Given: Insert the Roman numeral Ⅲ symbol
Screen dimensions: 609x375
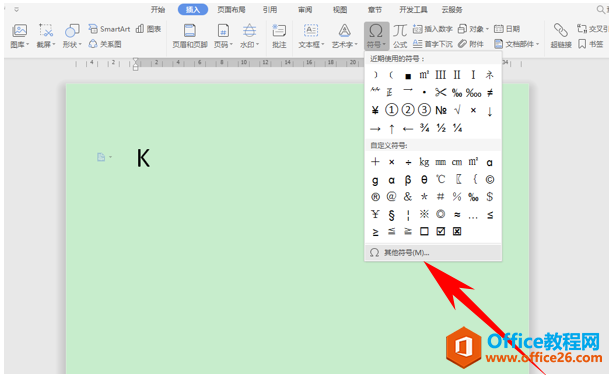Looking at the screenshot, I should pyautogui.click(x=440, y=75).
